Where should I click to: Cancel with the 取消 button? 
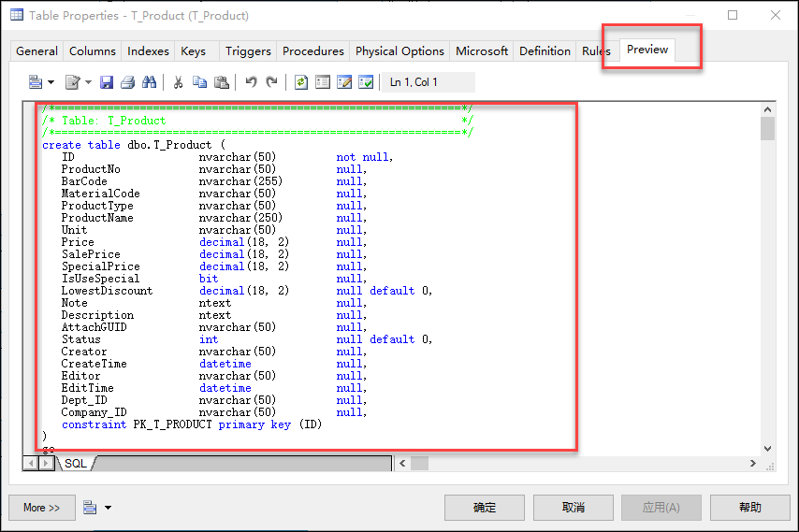(574, 508)
